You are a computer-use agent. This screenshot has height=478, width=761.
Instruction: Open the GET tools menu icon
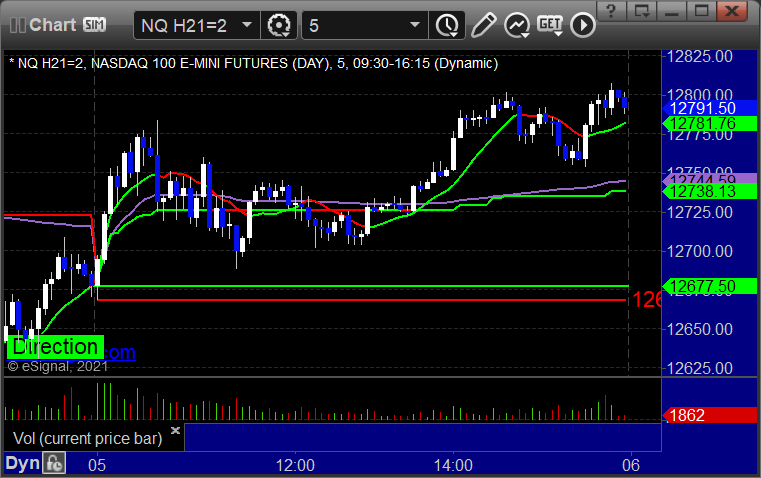tap(550, 25)
